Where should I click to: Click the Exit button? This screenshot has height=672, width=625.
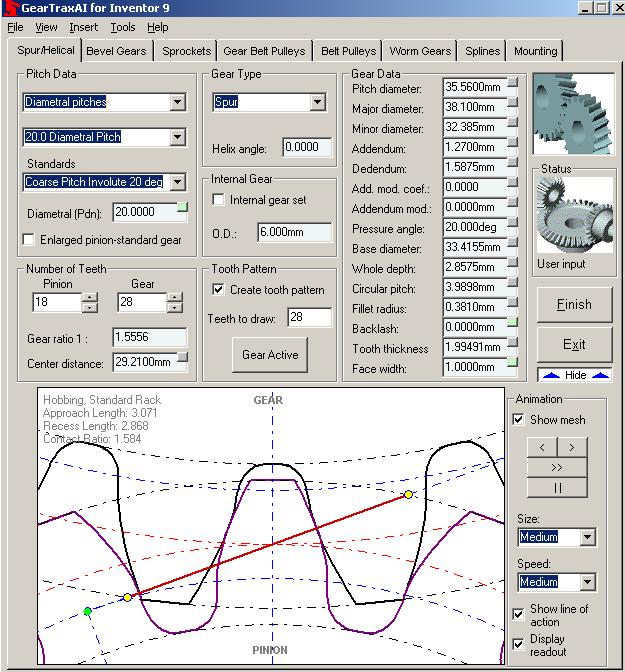point(574,345)
